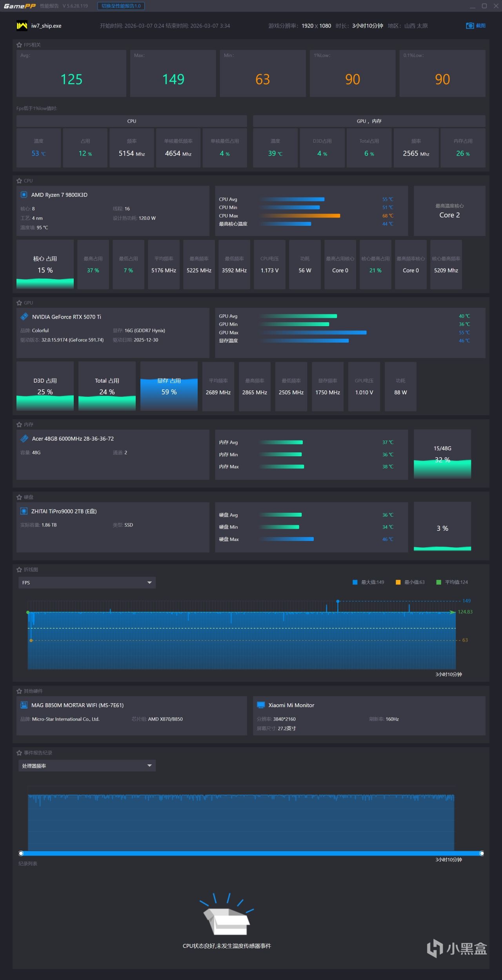
Task: Click the 纪录列表 label
Action: pyautogui.click(x=28, y=864)
